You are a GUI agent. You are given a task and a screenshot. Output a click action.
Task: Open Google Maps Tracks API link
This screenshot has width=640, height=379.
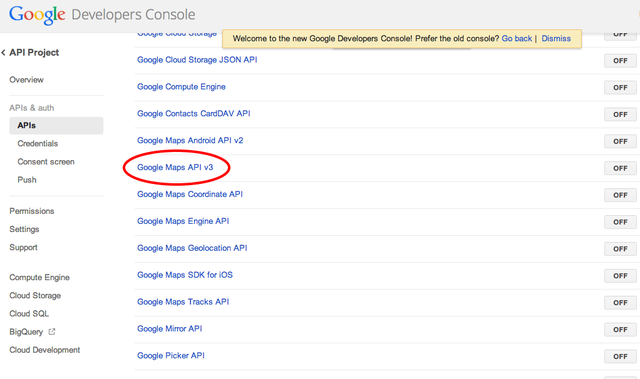click(183, 302)
